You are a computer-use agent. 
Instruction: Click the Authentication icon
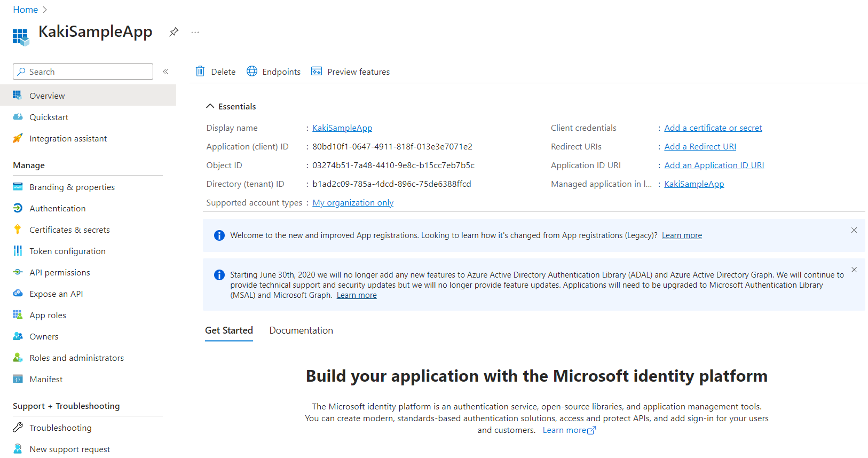coord(18,208)
